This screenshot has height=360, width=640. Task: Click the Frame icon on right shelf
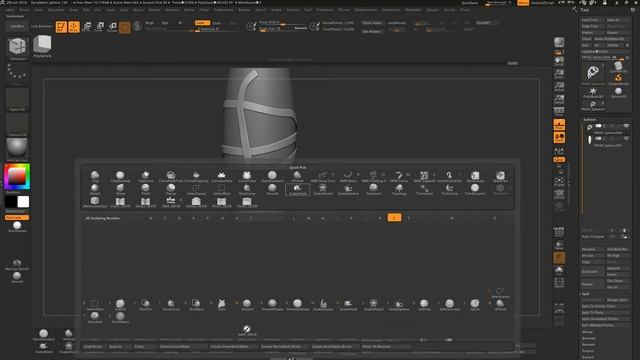click(559, 182)
